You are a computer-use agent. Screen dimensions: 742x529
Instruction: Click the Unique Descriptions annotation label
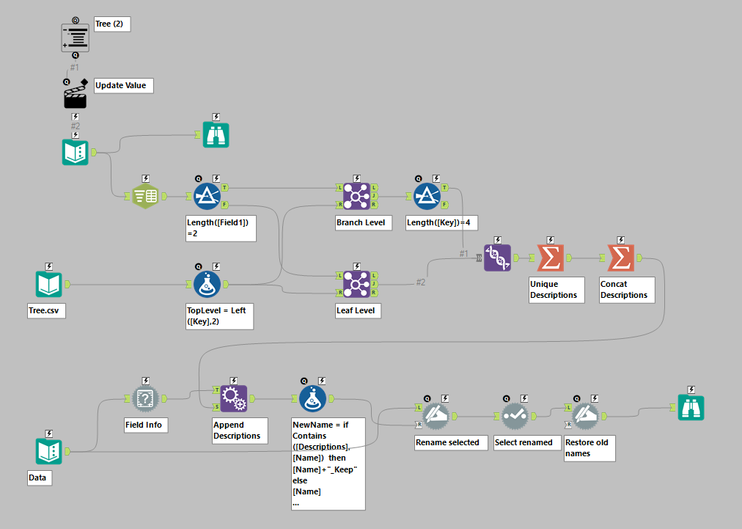pos(556,290)
